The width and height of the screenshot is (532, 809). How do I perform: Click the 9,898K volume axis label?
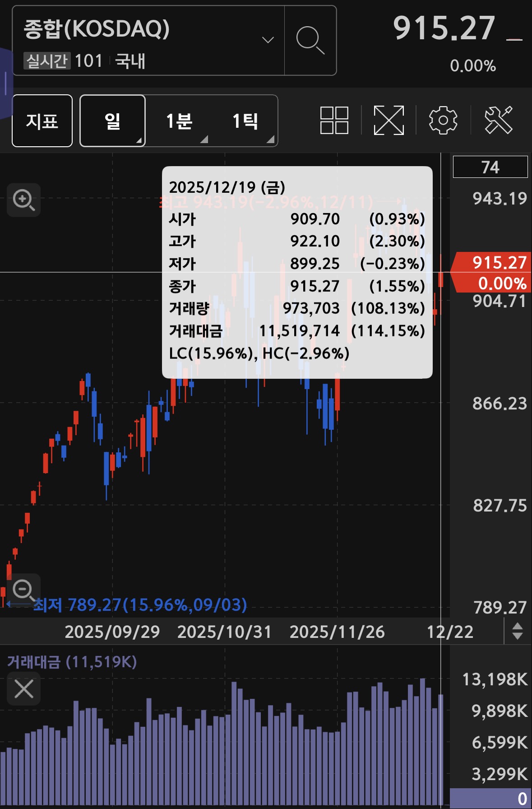(500, 711)
